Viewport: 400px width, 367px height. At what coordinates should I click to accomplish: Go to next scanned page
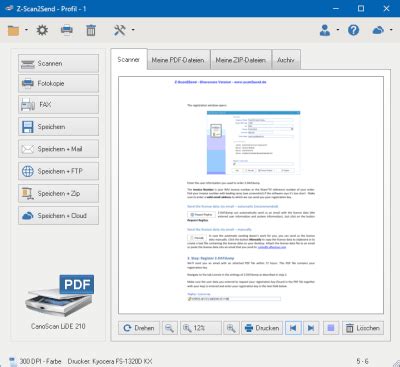point(311,328)
